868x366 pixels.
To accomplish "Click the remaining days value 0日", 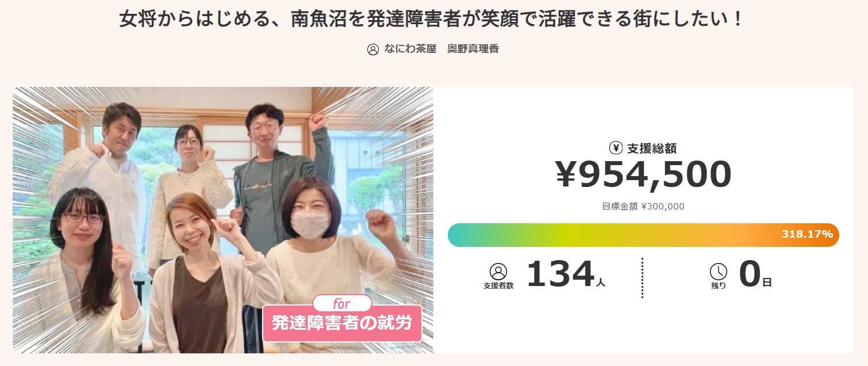I will point(755,274).
